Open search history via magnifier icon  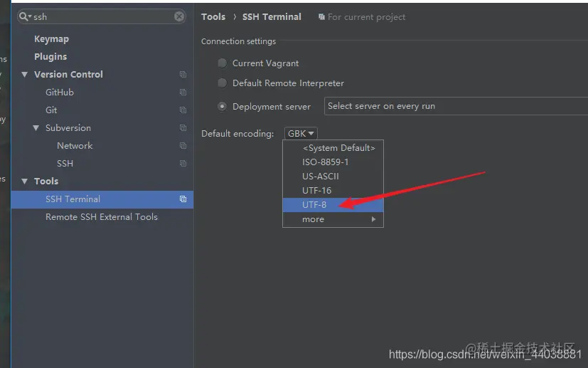pyautogui.click(x=25, y=16)
